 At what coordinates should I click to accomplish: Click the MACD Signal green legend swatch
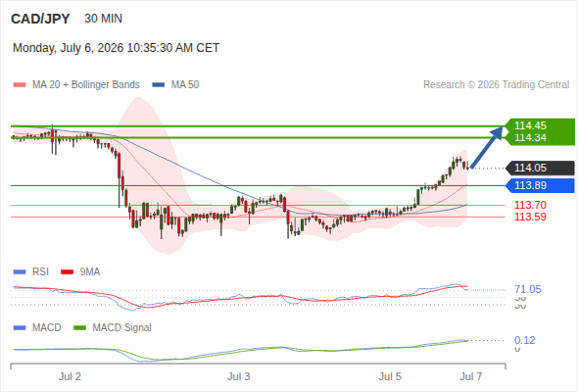click(80, 328)
